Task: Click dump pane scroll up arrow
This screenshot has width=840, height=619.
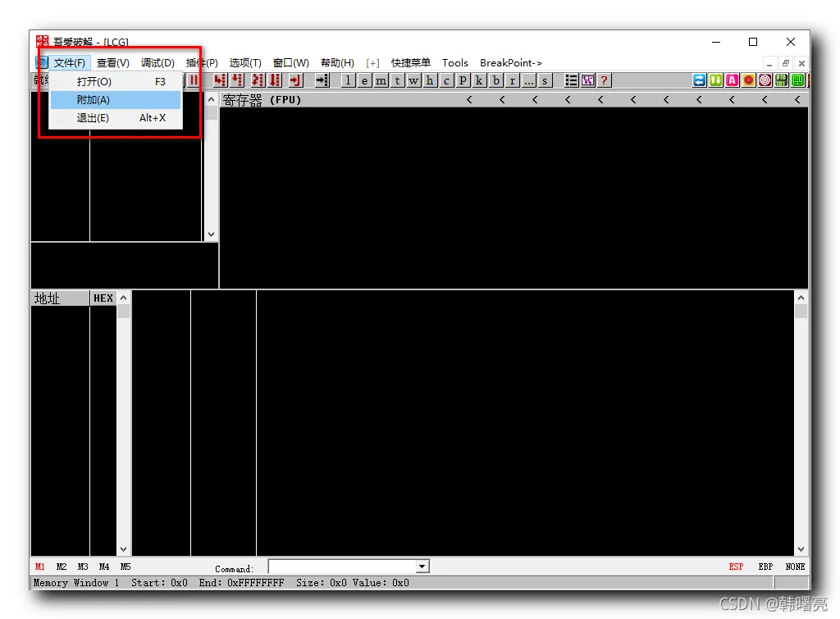Action: point(124,298)
